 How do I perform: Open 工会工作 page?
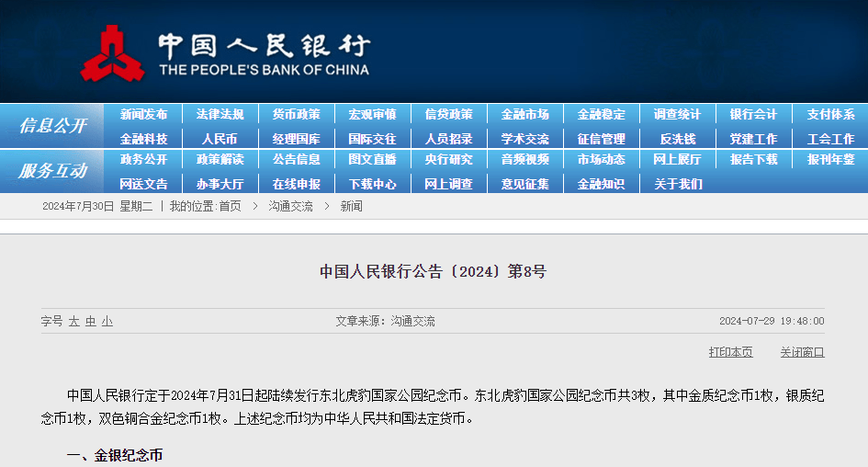831,139
